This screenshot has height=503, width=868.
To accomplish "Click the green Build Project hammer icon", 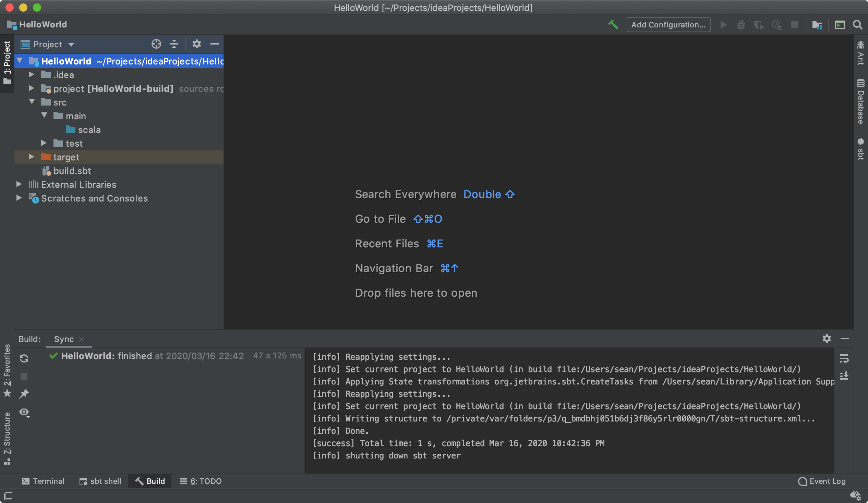I will click(613, 25).
